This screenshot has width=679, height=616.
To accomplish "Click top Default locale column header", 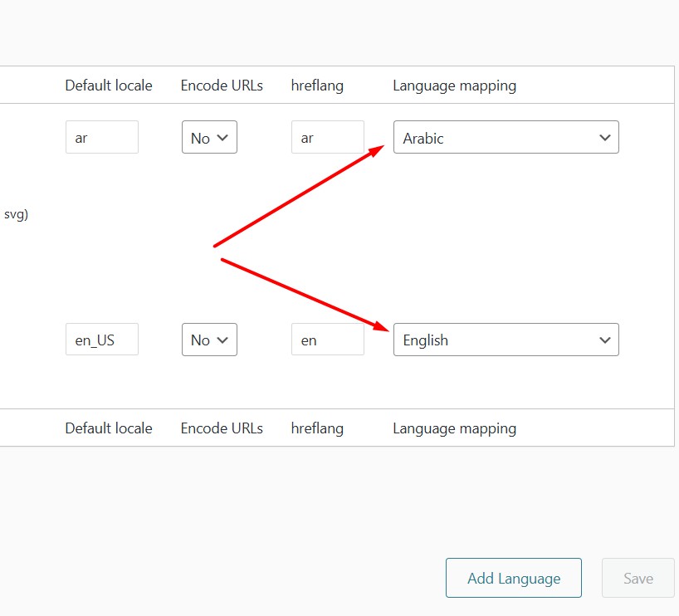I will (x=109, y=86).
